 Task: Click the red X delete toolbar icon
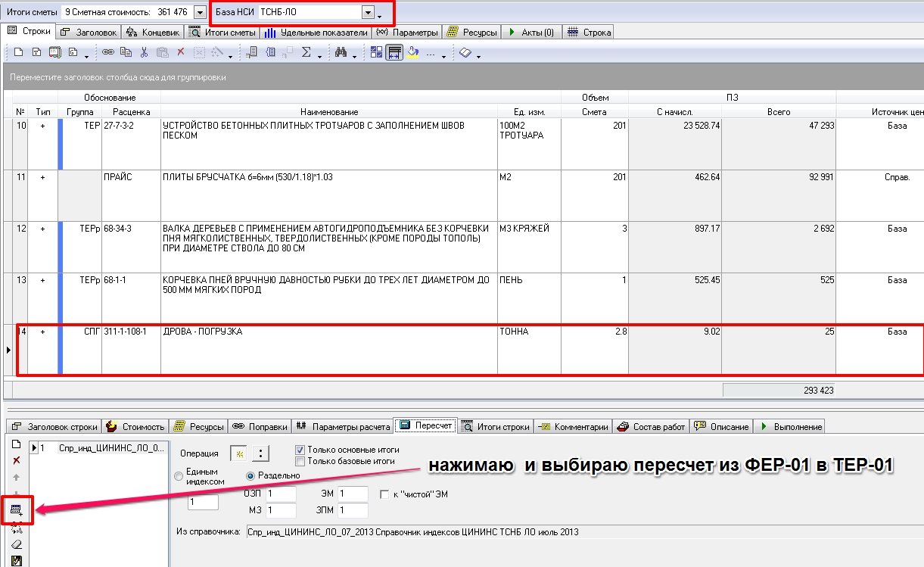click(x=180, y=52)
